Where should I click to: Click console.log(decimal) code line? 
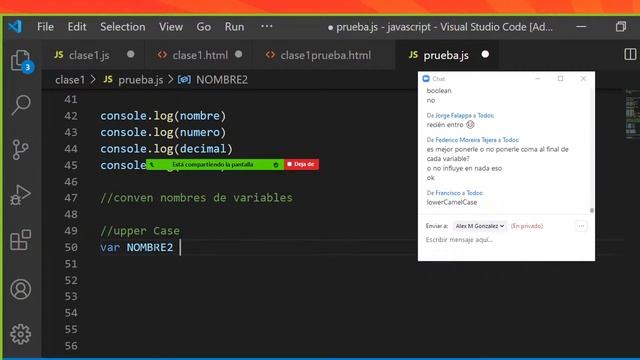166,149
